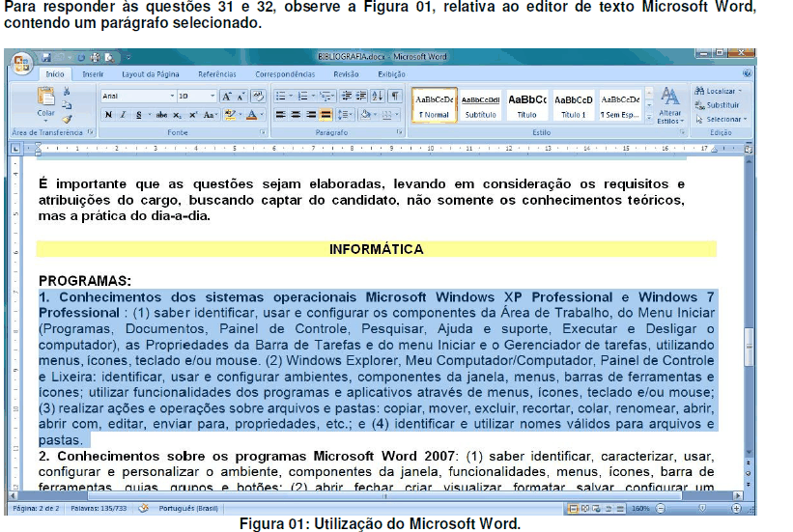Screen dimensions: 793x532
Task: Toggle italic formatting button
Action: tap(123, 115)
